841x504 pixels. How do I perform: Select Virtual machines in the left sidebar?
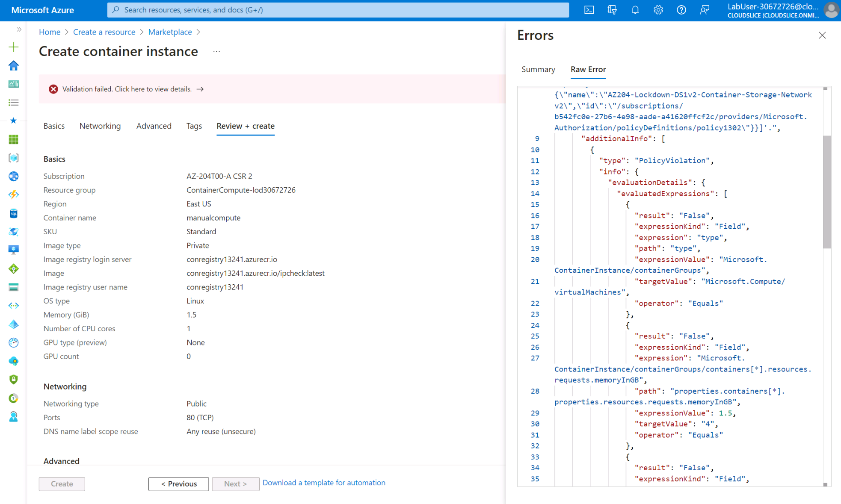click(x=14, y=249)
